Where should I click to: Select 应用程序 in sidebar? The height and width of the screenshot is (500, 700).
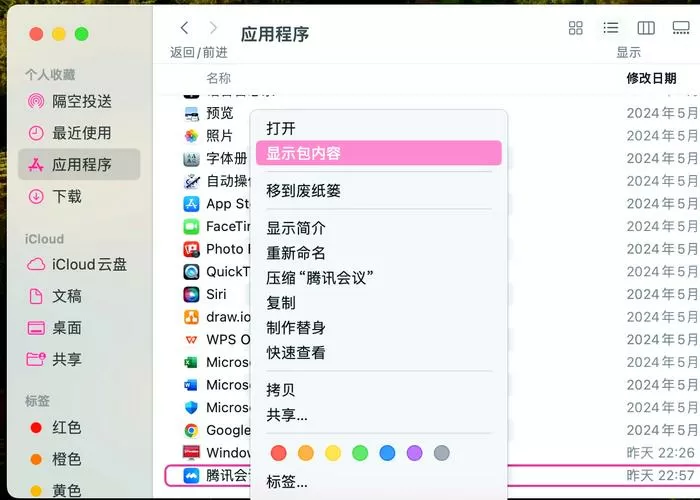pyautogui.click(x=79, y=164)
